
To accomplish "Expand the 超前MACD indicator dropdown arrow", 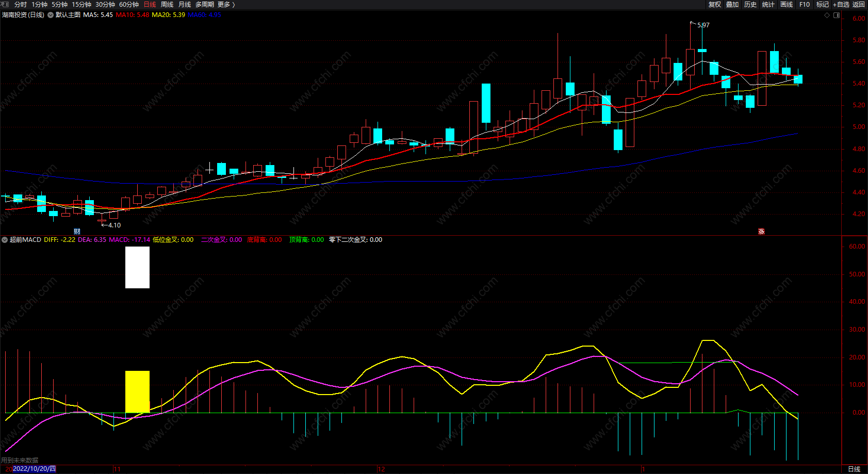I will 5,240.
